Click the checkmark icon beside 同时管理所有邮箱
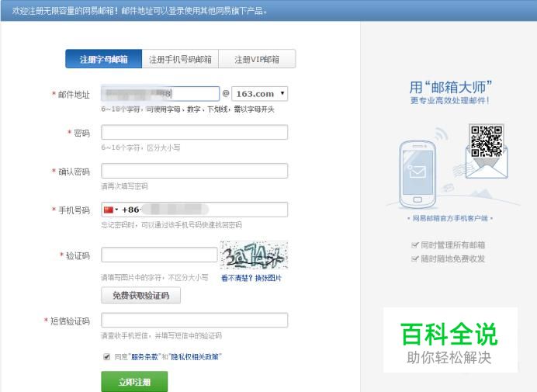Screen dimensions: 537x392 coord(414,245)
